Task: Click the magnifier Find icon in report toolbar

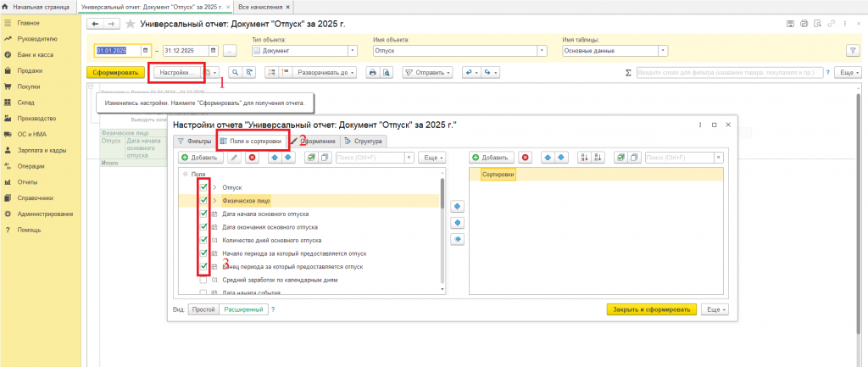Action: click(x=236, y=72)
